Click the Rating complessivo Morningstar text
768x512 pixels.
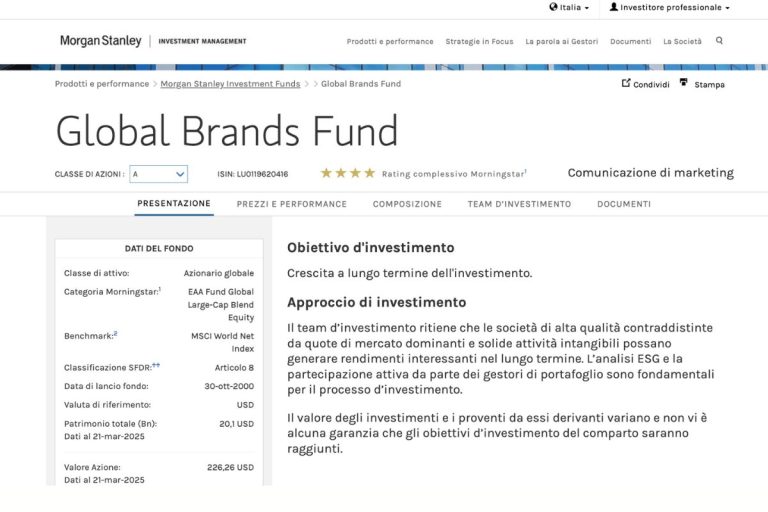point(453,174)
